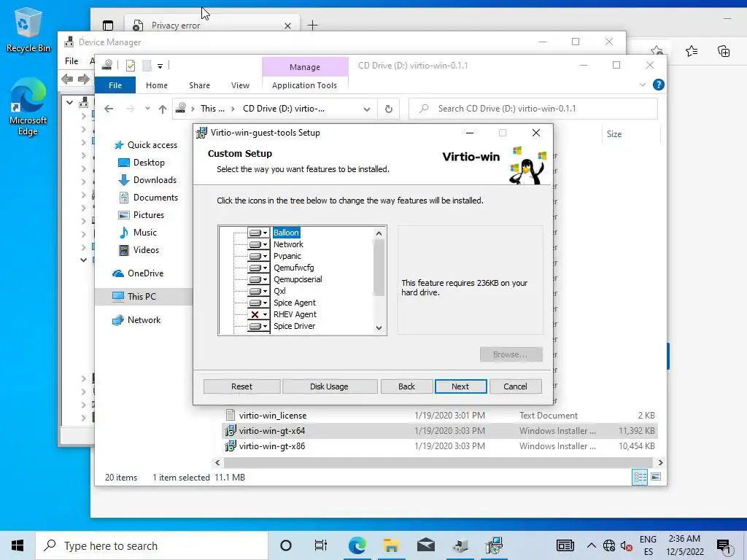Click the feature tree scrollbar thumb

coord(379,267)
